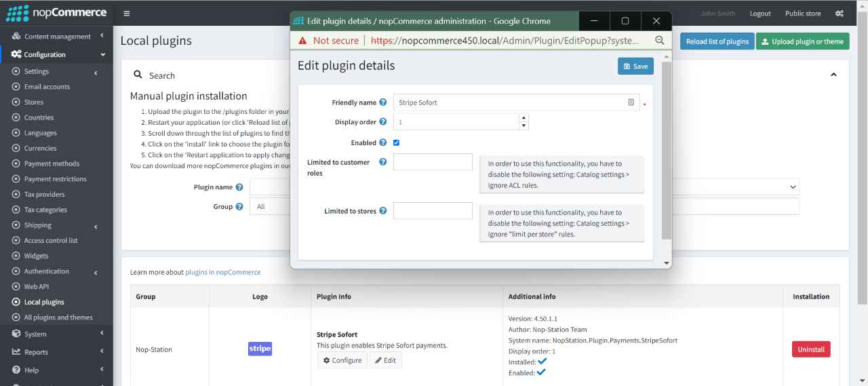This screenshot has height=386, width=868.
Task: Expand Shipping submenu in sidebar
Action: tap(57, 225)
